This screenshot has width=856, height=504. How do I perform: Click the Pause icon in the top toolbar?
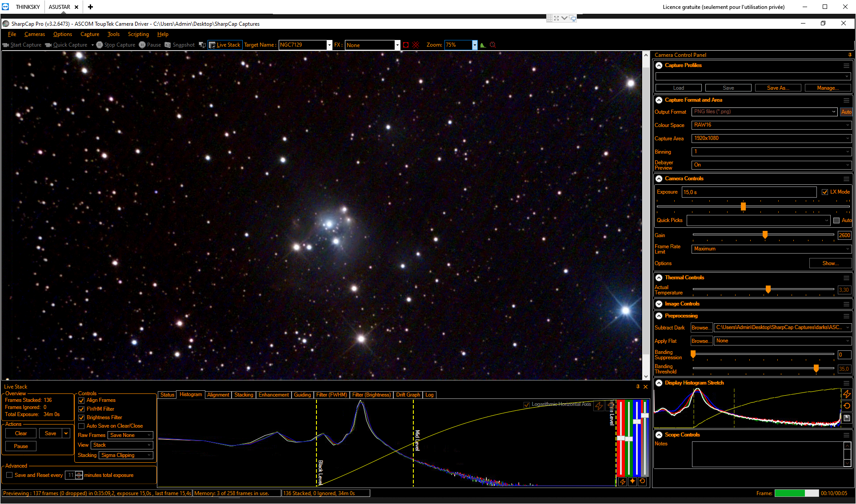point(142,45)
